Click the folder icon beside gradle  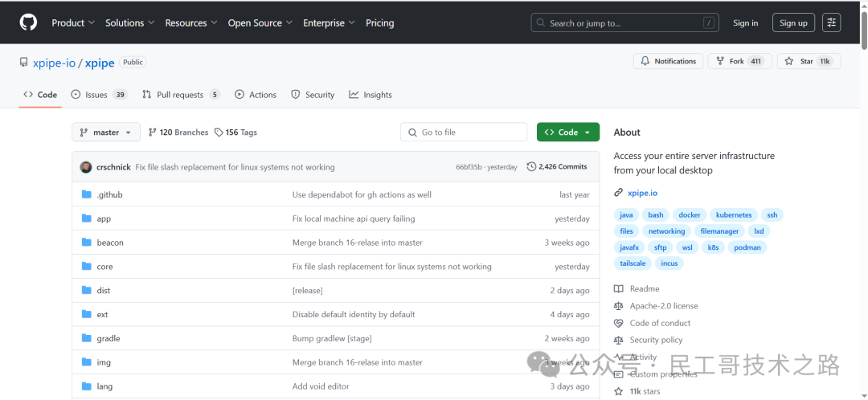[x=86, y=338]
